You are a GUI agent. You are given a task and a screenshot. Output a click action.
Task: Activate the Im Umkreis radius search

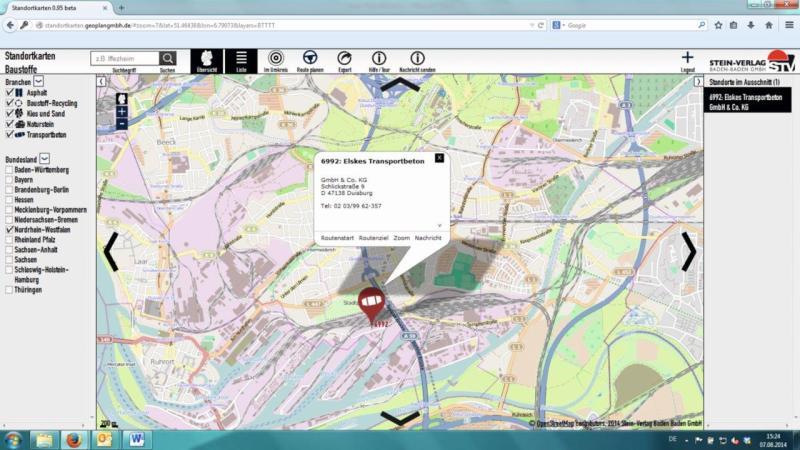point(276,59)
